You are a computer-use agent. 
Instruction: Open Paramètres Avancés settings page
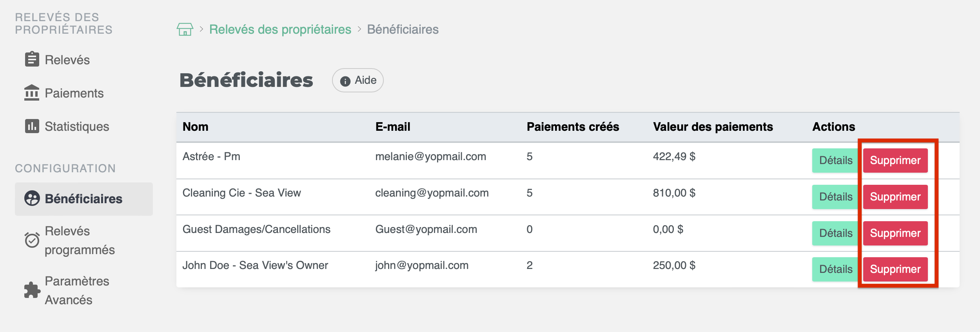tap(77, 290)
